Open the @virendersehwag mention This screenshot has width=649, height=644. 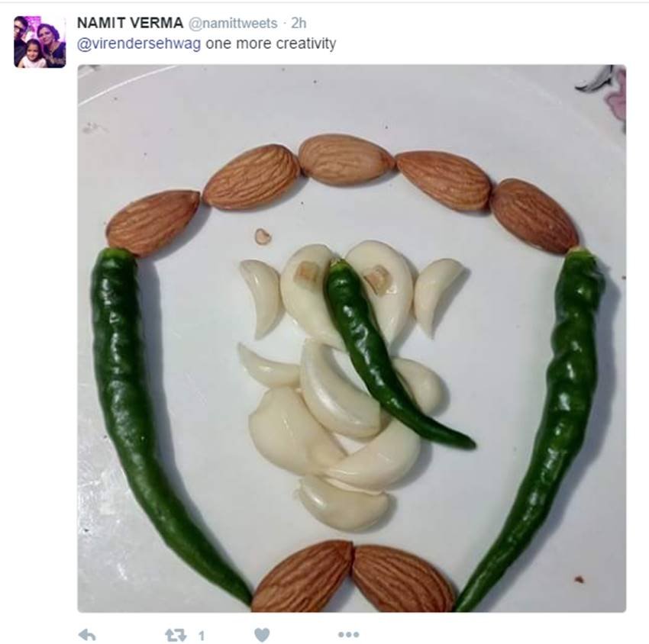(x=139, y=43)
